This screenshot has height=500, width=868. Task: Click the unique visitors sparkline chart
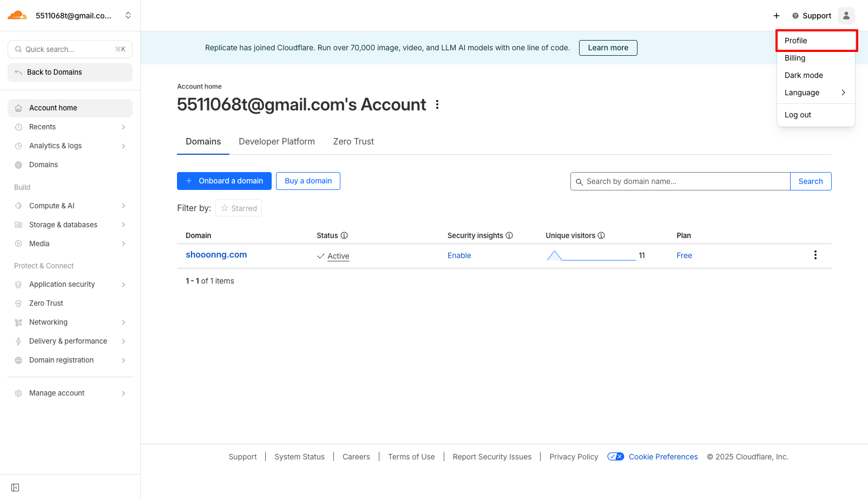click(591, 255)
